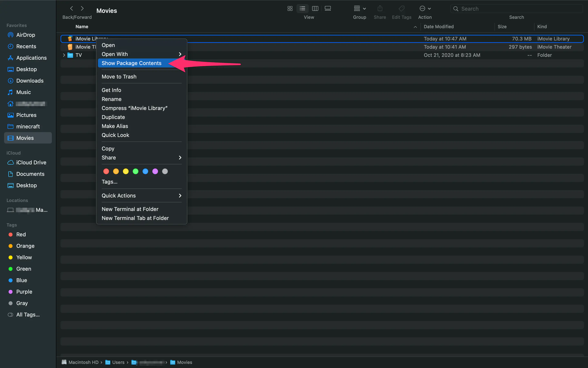Apply the orange tag color dot

[116, 171]
